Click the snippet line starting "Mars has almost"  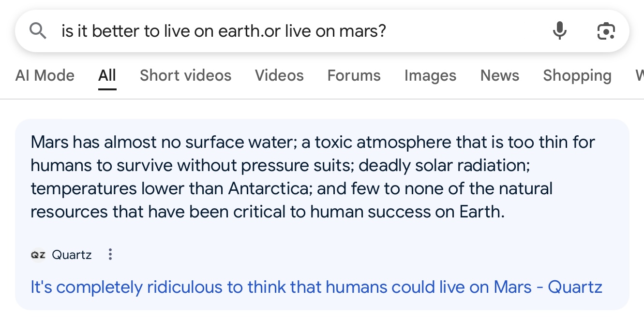(312, 142)
